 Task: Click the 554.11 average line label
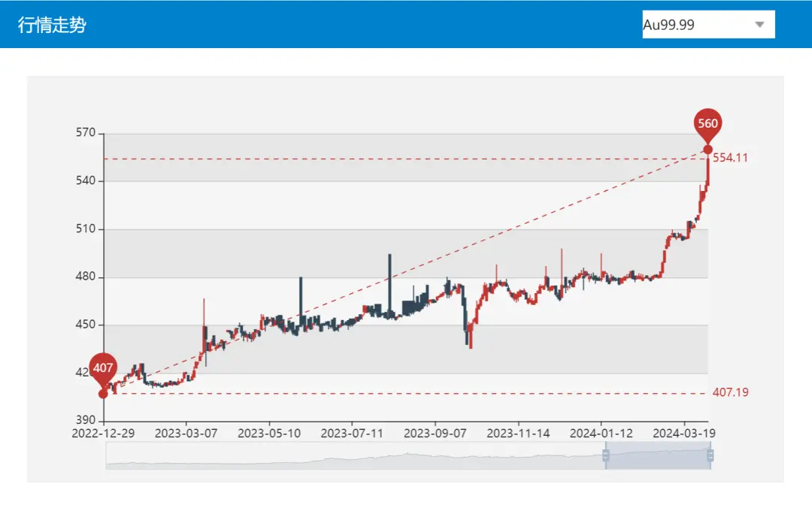[x=730, y=158]
